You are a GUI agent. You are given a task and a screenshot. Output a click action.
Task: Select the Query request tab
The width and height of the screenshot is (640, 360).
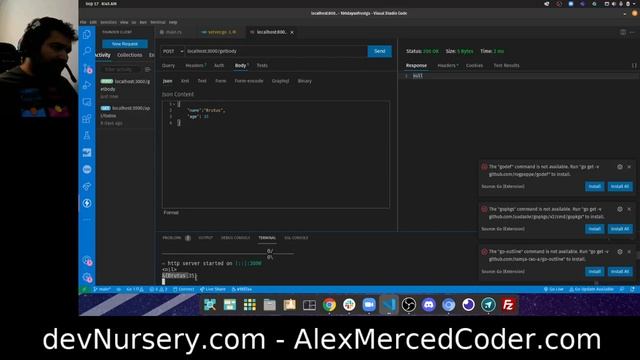tap(168, 65)
